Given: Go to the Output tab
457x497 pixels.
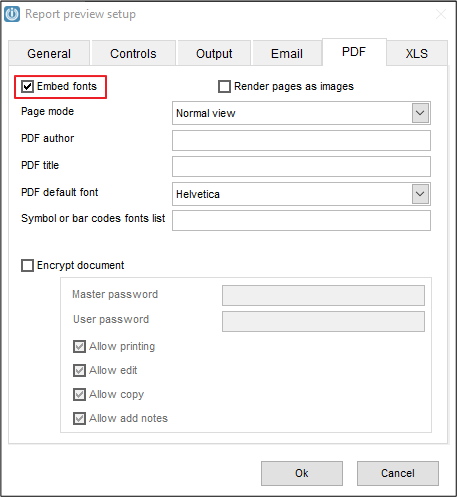Looking at the screenshot, I should pyautogui.click(x=214, y=53).
